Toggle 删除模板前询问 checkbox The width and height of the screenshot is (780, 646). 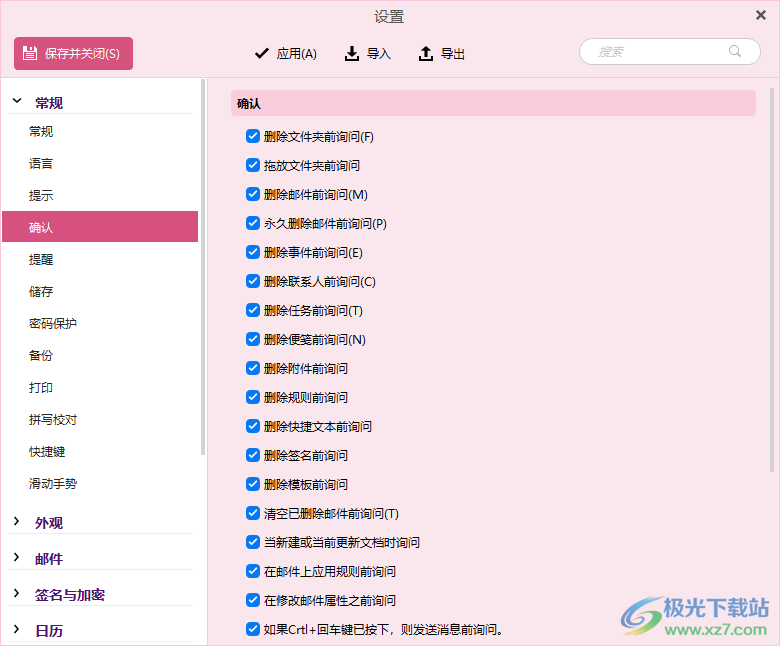tap(253, 484)
